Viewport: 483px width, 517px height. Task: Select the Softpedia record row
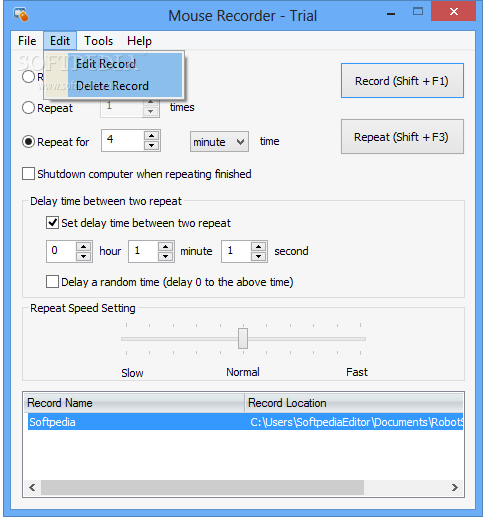[245, 422]
